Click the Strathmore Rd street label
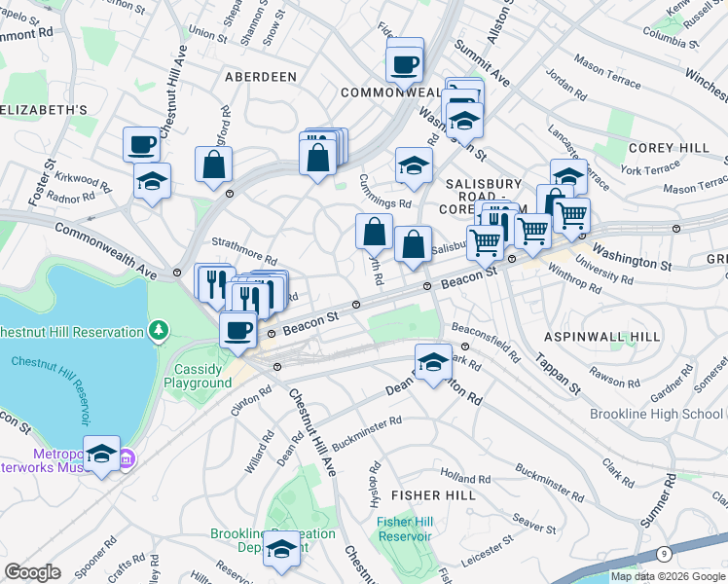This screenshot has width=728, height=584. tap(244, 250)
